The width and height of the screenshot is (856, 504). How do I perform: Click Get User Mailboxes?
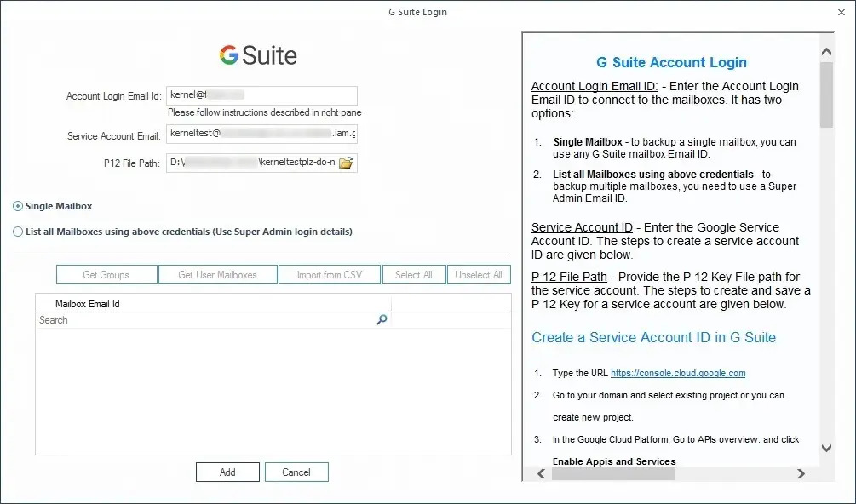[218, 274]
